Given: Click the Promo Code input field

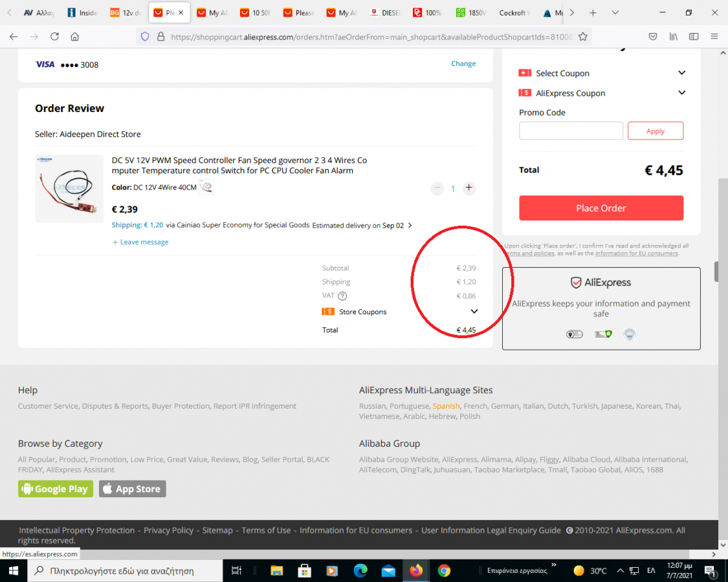Looking at the screenshot, I should tap(571, 131).
